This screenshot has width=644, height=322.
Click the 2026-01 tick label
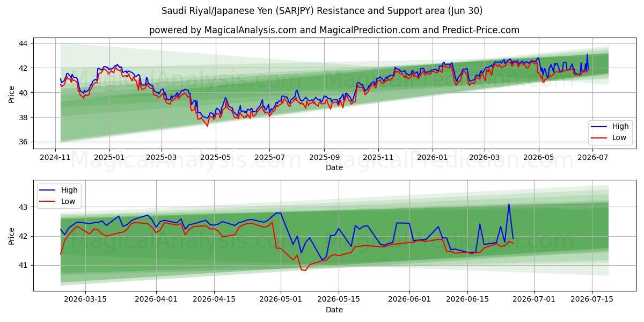click(431, 157)
